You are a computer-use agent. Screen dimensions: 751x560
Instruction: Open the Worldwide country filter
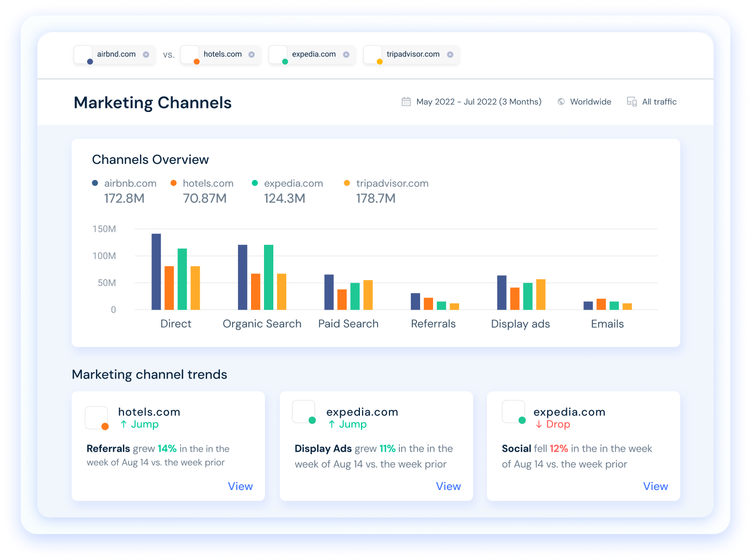click(x=585, y=102)
